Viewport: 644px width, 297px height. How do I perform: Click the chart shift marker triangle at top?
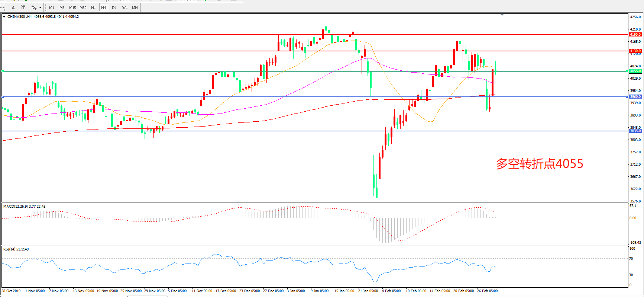[x=502, y=15]
